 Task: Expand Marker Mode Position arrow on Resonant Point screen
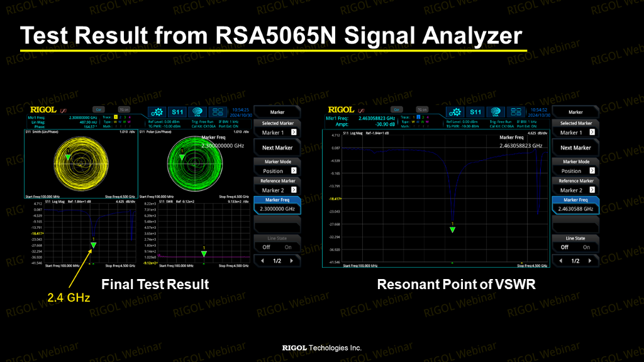tap(592, 170)
